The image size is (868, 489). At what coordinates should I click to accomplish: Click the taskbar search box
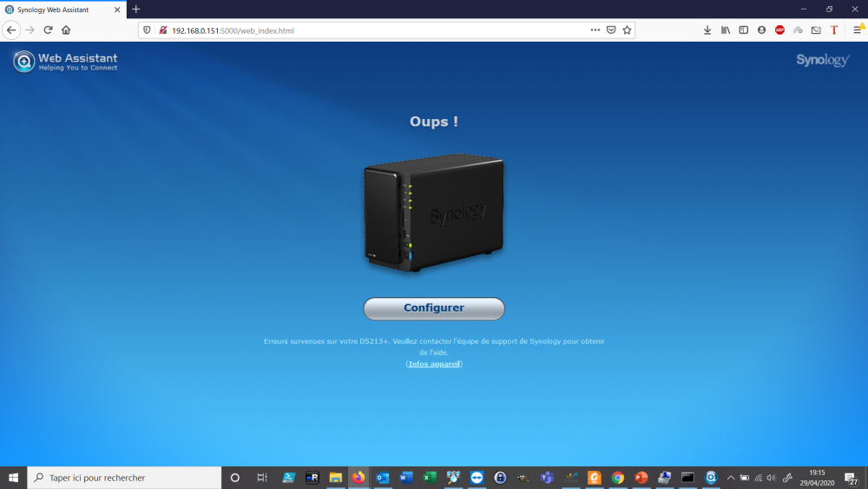click(x=124, y=478)
